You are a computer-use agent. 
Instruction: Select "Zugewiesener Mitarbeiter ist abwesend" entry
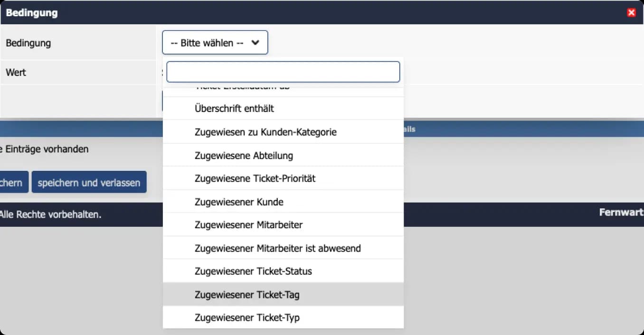pos(277,248)
